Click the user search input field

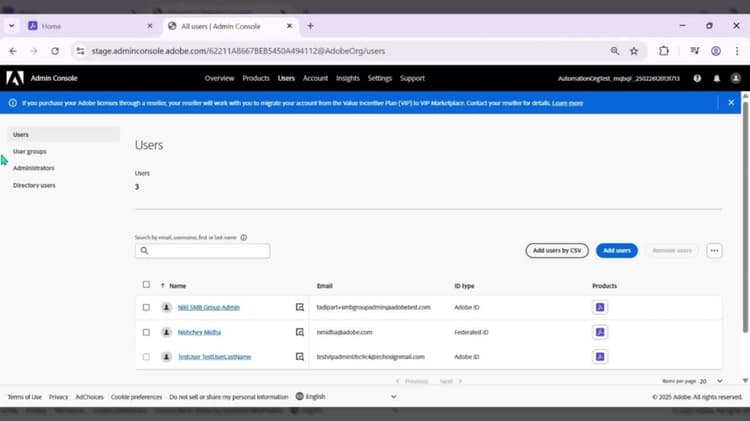[x=202, y=251]
